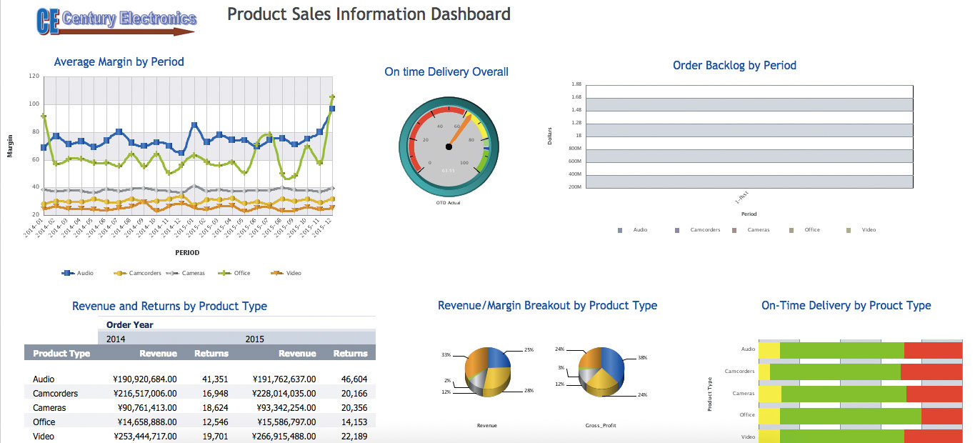Select Video legend marker in Average Margin chart
980x443 pixels.
(x=277, y=273)
